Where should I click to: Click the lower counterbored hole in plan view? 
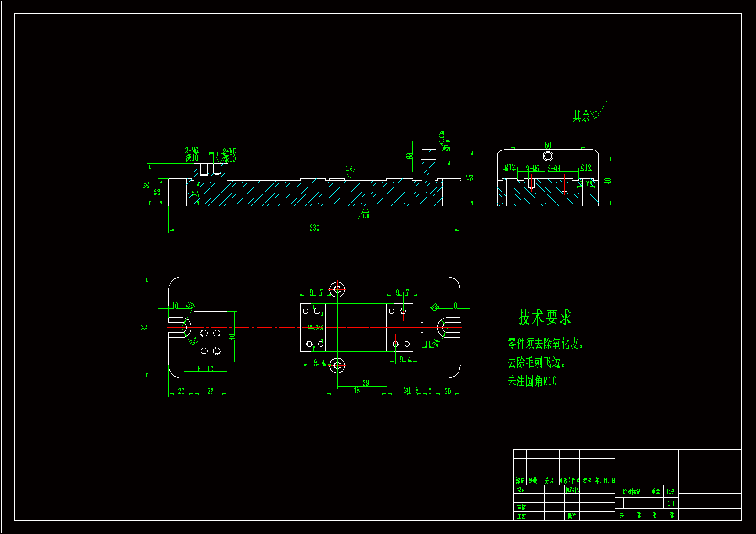coord(337,366)
